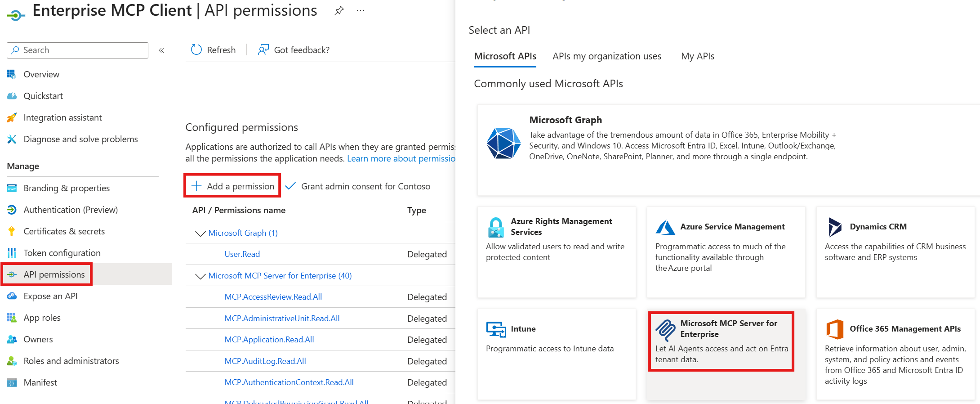980x404 pixels.
Task: Click the Dynamics CRM logo icon
Action: click(x=835, y=227)
